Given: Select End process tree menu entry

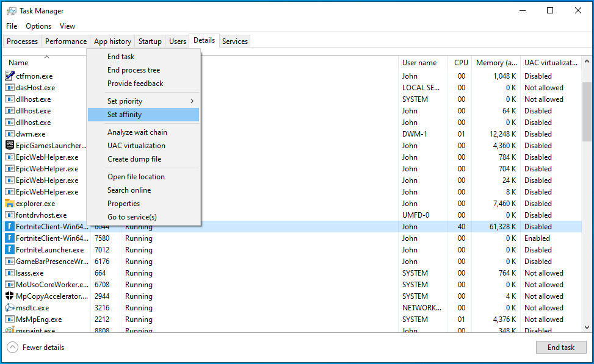Looking at the screenshot, I should (134, 70).
